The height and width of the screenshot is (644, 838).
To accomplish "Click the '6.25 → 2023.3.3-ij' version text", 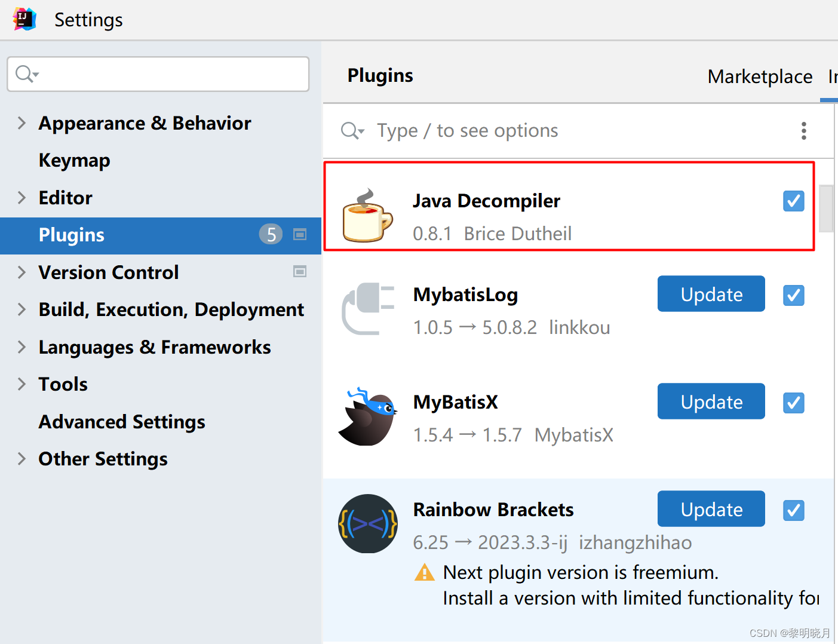I will point(490,542).
